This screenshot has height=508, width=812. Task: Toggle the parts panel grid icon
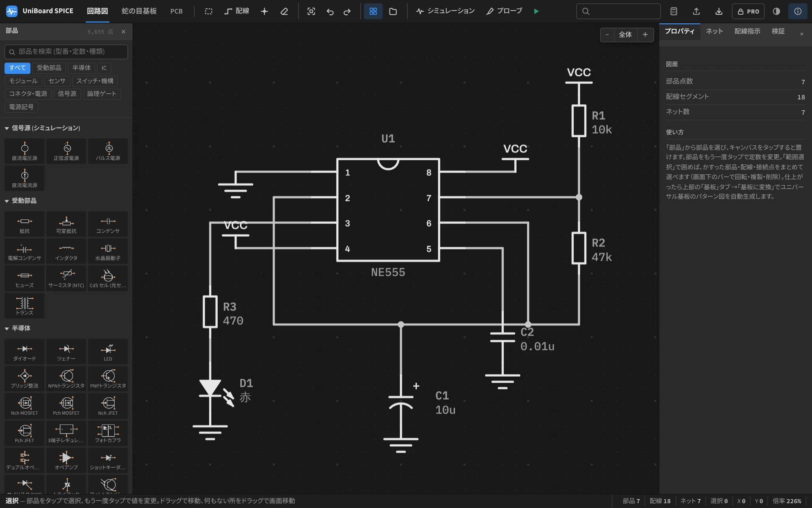[373, 11]
